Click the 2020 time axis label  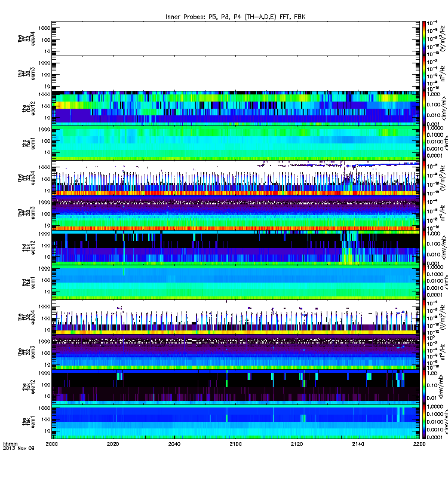[x=113, y=443]
